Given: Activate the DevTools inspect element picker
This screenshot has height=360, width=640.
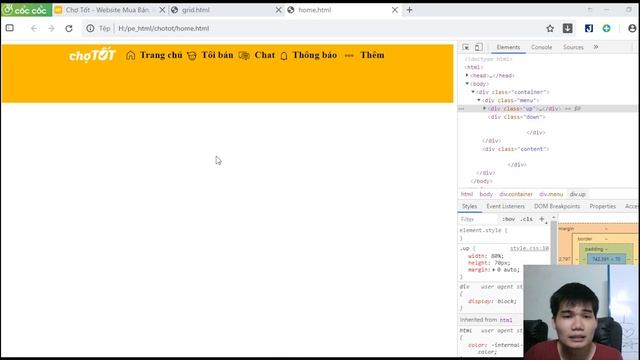Looking at the screenshot, I should tap(466, 47).
